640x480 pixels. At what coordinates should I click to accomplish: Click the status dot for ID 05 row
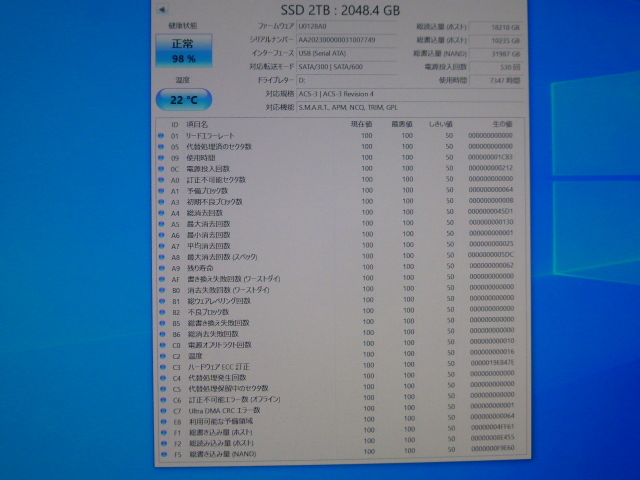point(161,147)
